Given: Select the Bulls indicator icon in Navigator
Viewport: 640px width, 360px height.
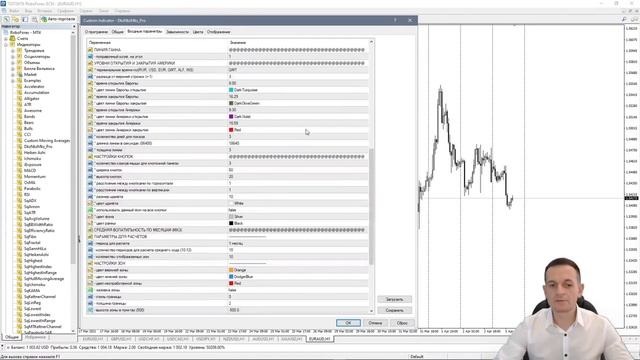Looking at the screenshot, I should coord(19,129).
